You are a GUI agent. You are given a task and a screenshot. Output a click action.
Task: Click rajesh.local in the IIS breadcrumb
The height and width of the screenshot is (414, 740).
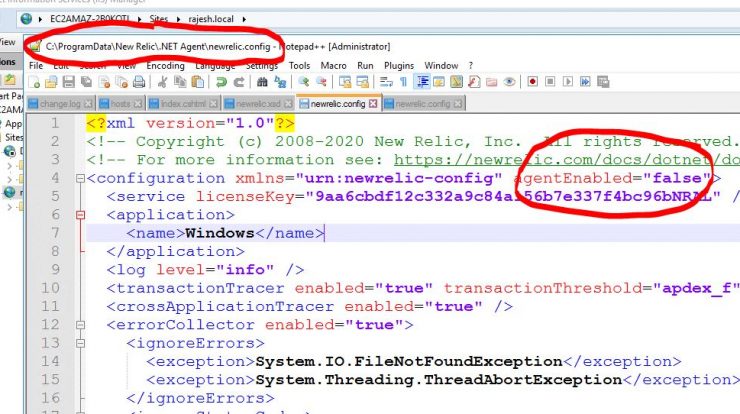click(x=211, y=19)
